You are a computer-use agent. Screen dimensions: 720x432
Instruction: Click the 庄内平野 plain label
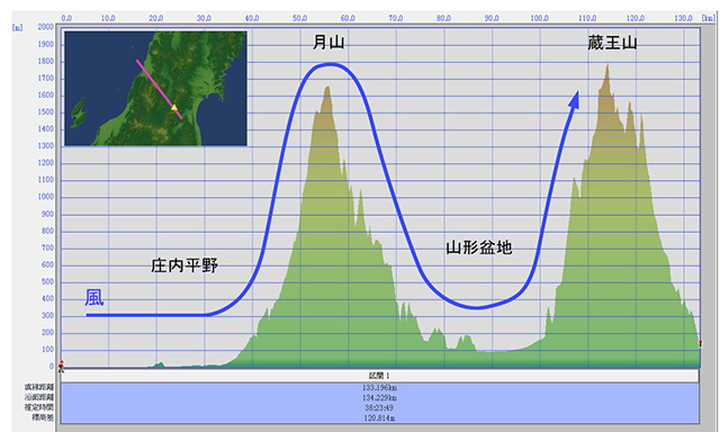pyautogui.click(x=185, y=265)
